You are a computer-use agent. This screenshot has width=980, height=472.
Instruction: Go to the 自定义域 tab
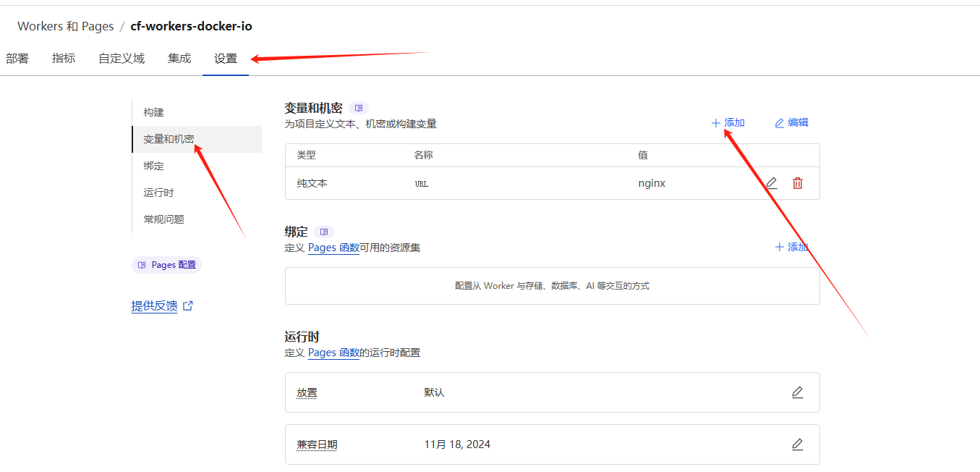(122, 59)
